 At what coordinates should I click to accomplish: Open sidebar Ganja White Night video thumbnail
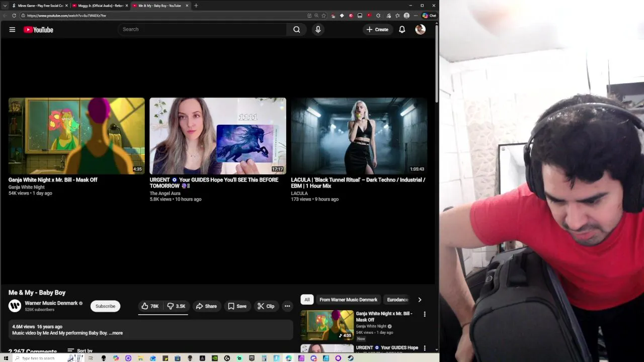[x=327, y=325]
